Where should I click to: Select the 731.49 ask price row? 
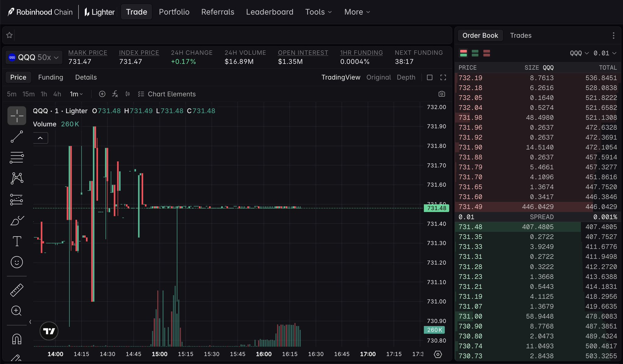pyautogui.click(x=538, y=207)
